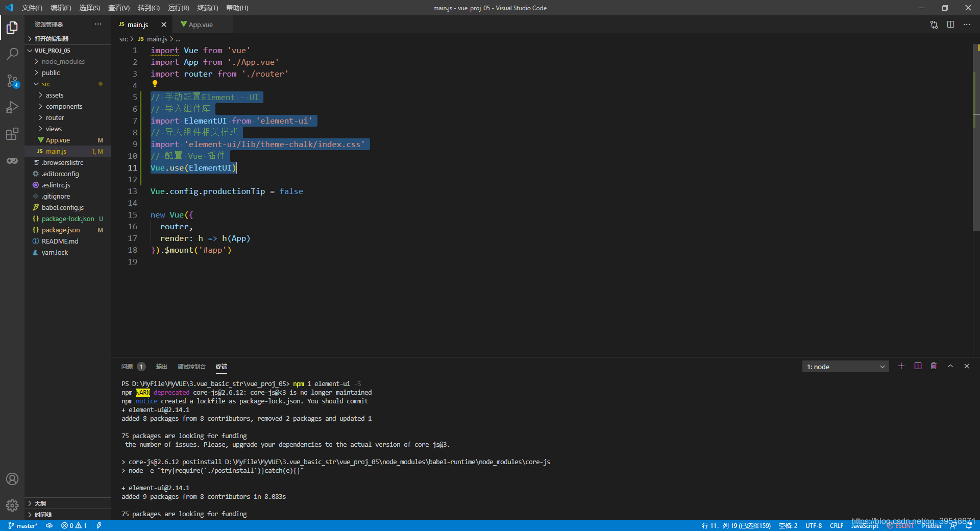
Task: Open the Source Control view
Action: tap(12, 81)
